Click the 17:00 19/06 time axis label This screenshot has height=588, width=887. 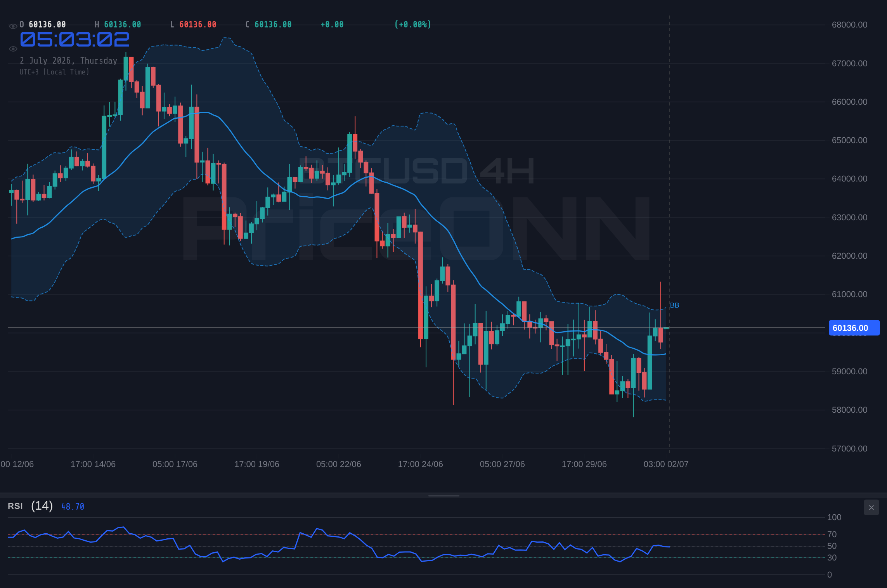[x=257, y=464]
